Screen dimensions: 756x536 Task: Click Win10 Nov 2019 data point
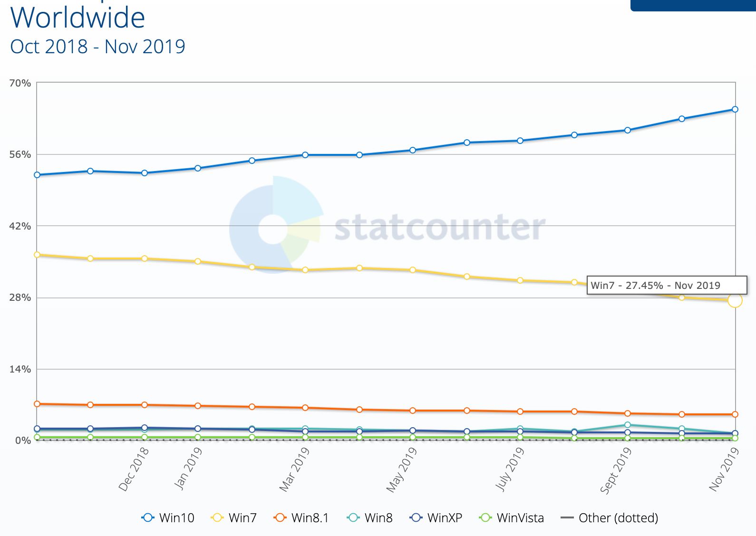pyautogui.click(x=735, y=109)
